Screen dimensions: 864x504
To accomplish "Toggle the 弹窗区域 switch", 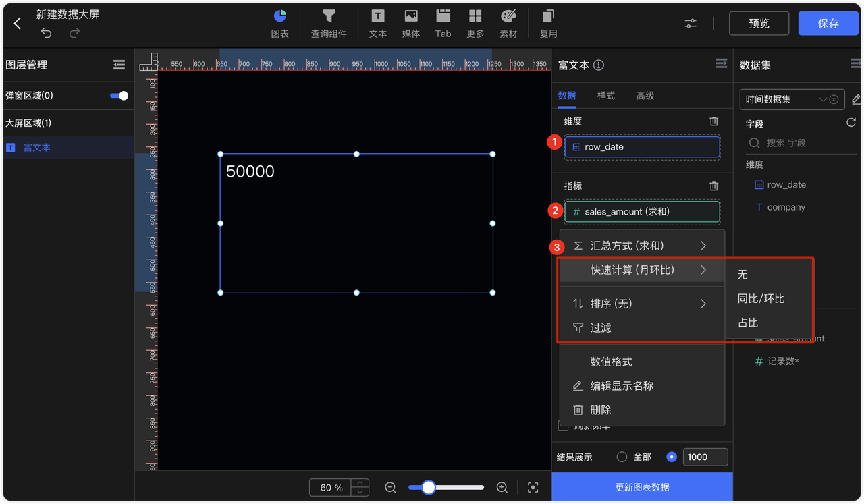I will pyautogui.click(x=119, y=96).
